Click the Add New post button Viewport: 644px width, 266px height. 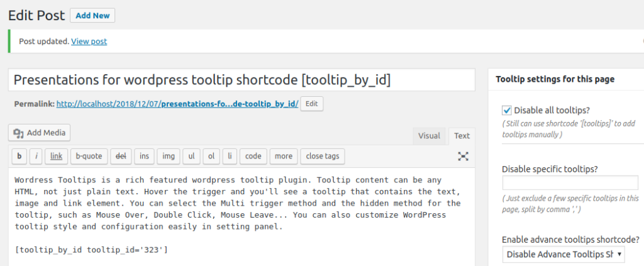[x=92, y=15]
